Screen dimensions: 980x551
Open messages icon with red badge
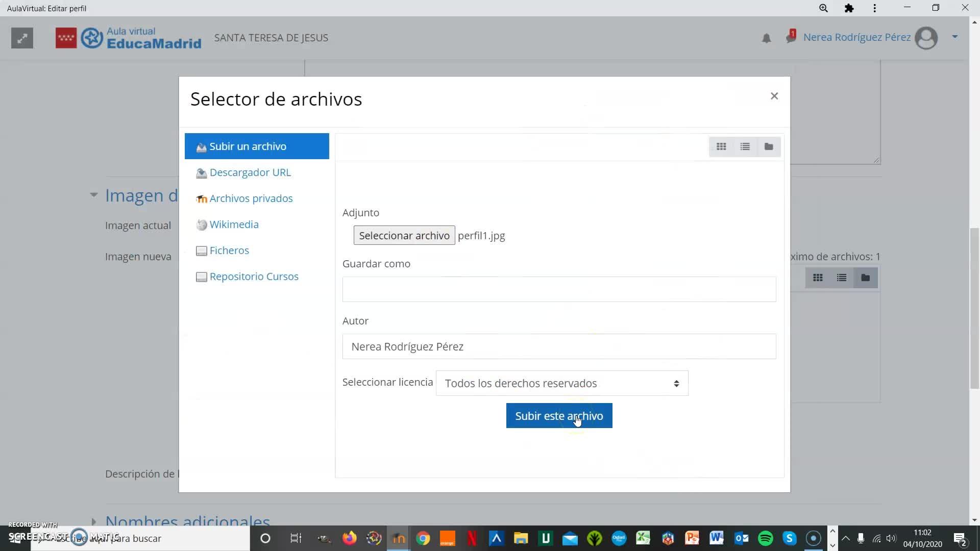(x=791, y=37)
